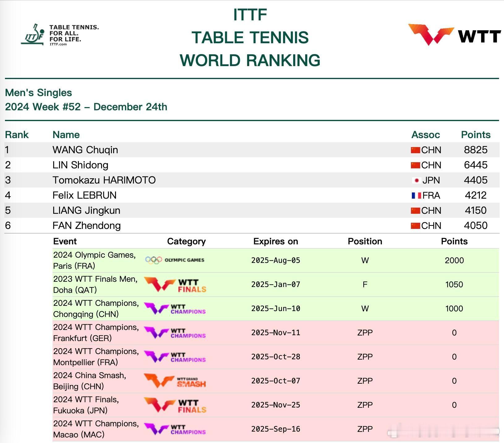This screenshot has height=443, width=504.
Task: Select the 2024 WTT Champions, Frankfurt event
Action: (96, 333)
